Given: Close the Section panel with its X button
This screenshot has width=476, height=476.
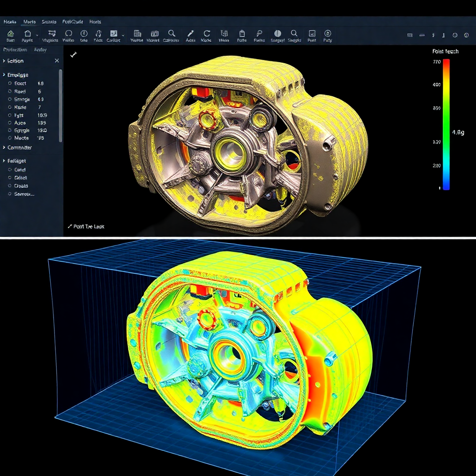Looking at the screenshot, I should coord(58,61).
